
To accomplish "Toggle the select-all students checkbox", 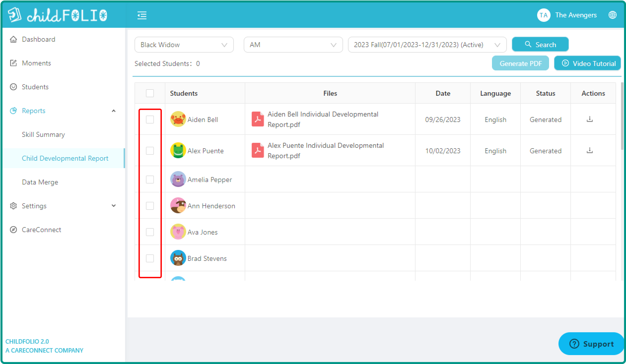I will [150, 93].
